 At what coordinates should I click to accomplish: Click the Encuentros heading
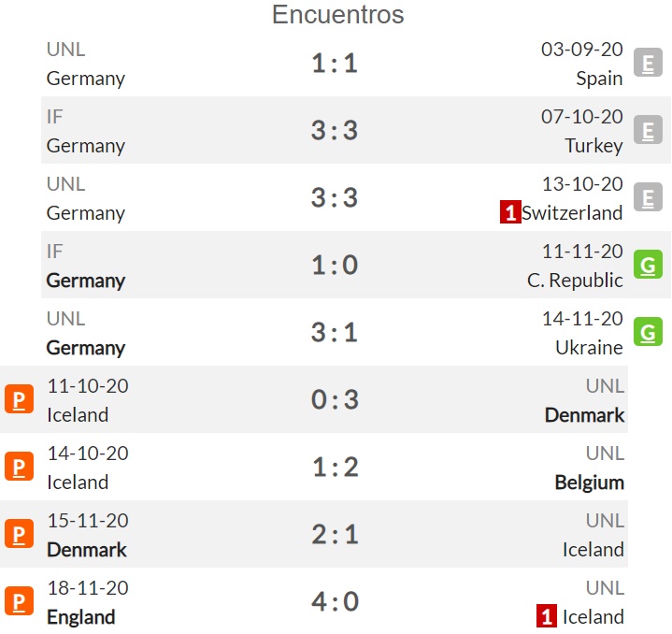(338, 15)
